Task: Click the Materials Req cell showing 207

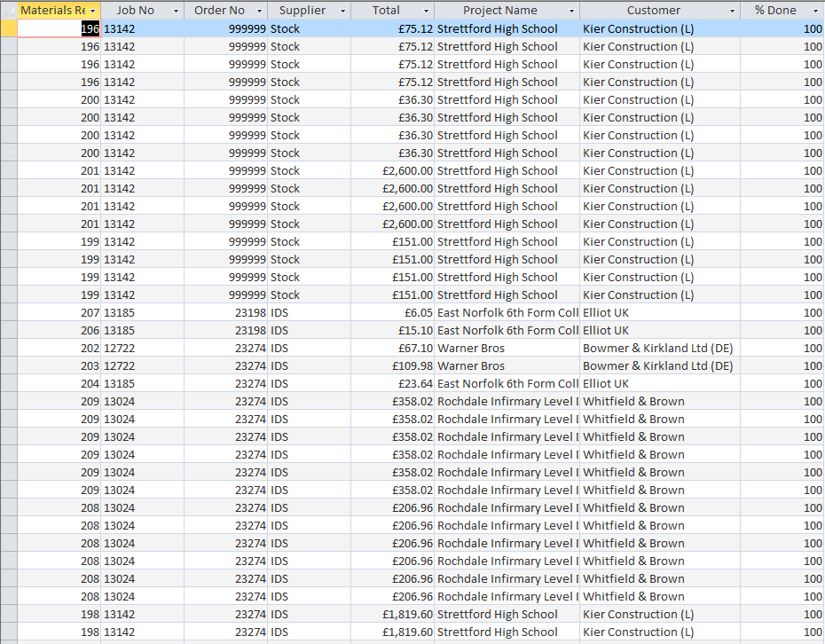Action: (59, 312)
